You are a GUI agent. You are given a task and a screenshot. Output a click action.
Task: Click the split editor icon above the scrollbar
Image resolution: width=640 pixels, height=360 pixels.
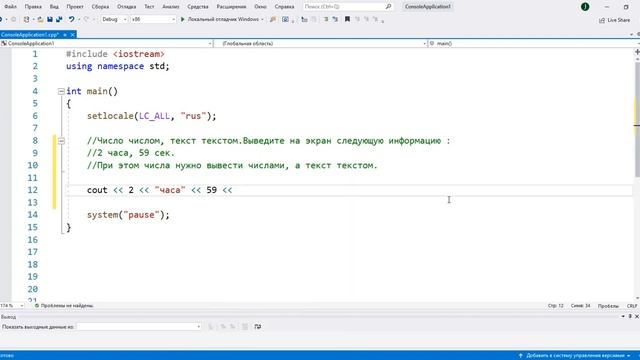[637, 52]
